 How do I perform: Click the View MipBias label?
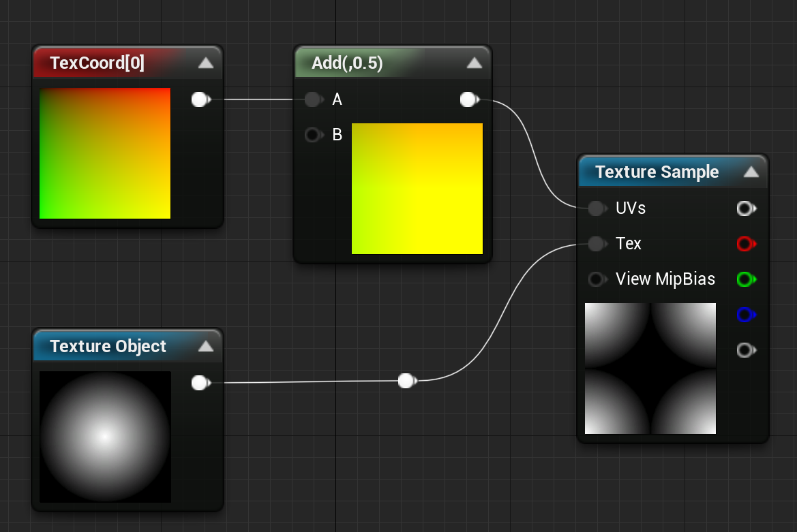(x=665, y=279)
